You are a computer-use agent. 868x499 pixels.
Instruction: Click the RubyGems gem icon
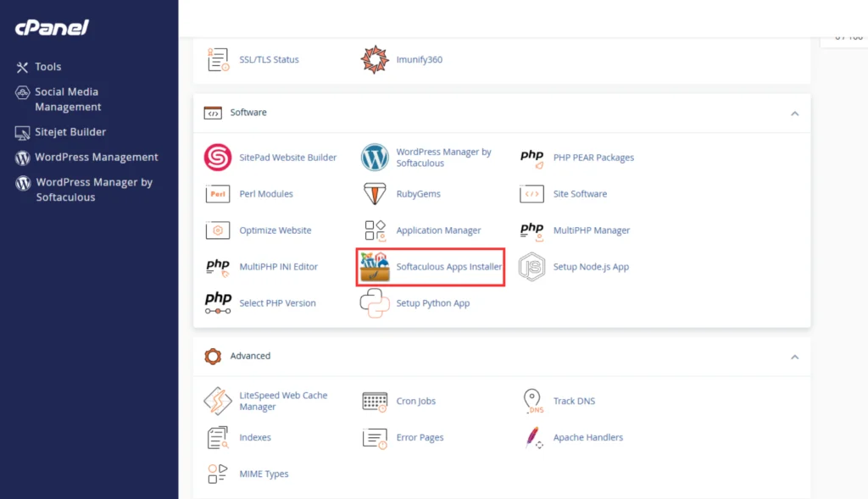coord(374,194)
